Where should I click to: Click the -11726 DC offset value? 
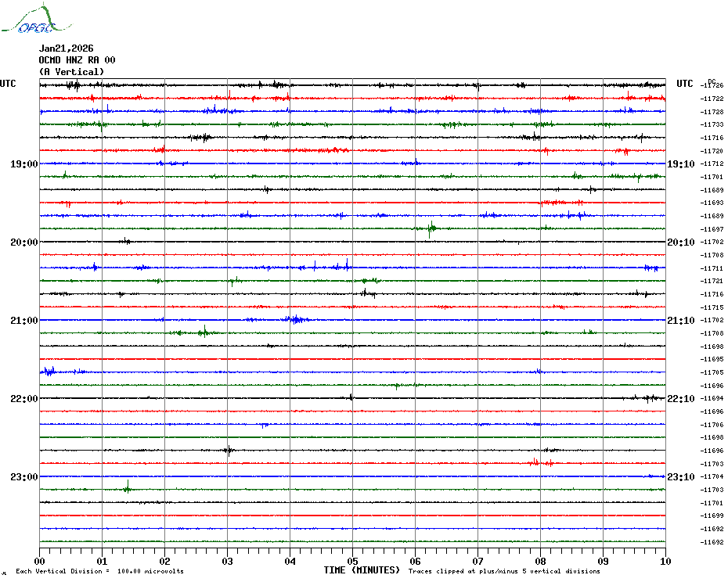(x=712, y=85)
